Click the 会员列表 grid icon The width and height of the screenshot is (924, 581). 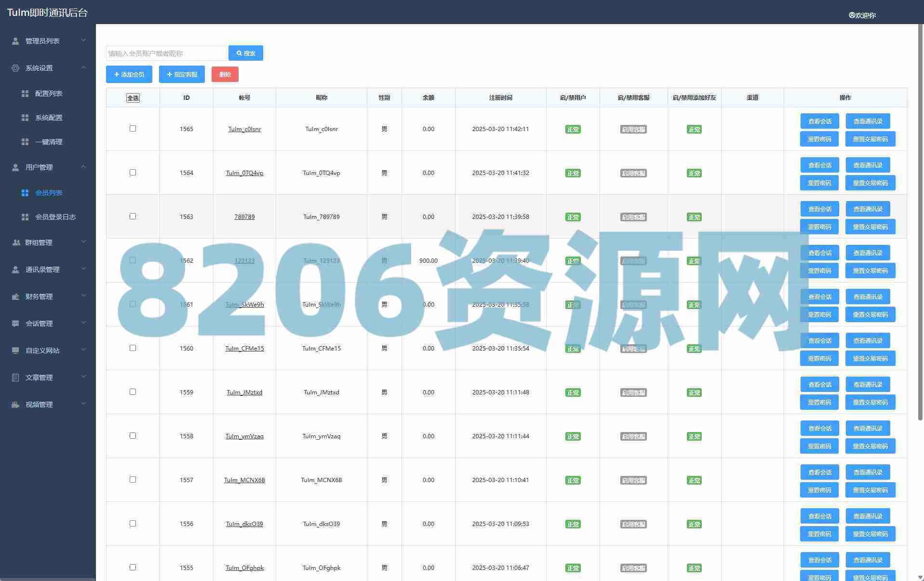click(x=25, y=193)
